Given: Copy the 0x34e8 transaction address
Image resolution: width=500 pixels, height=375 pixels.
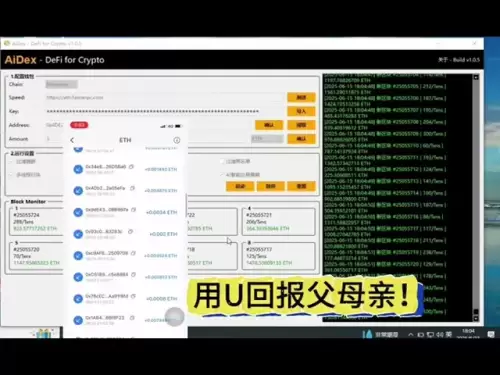Looking at the screenshot, I should coord(131,166).
